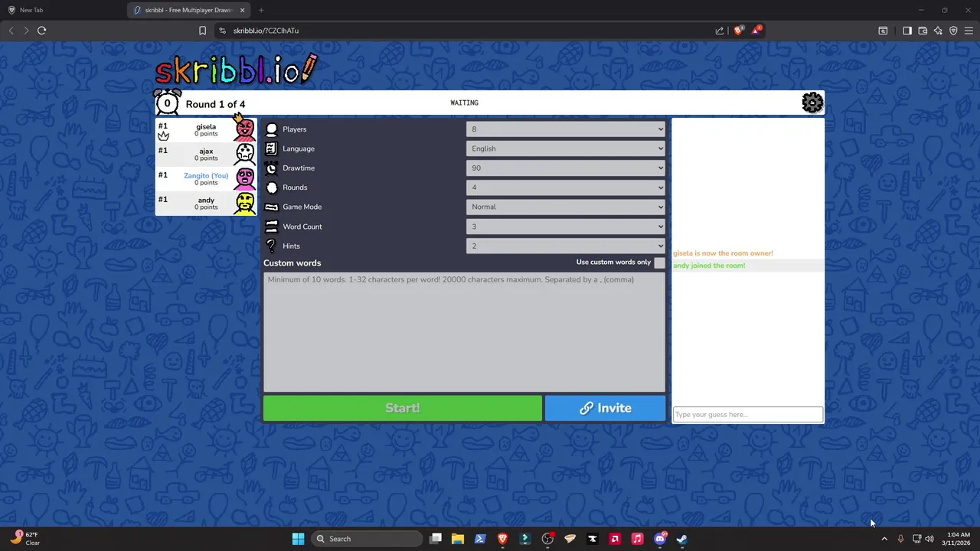The height and width of the screenshot is (551, 980).
Task: Click the Type your guess here field
Action: point(748,415)
